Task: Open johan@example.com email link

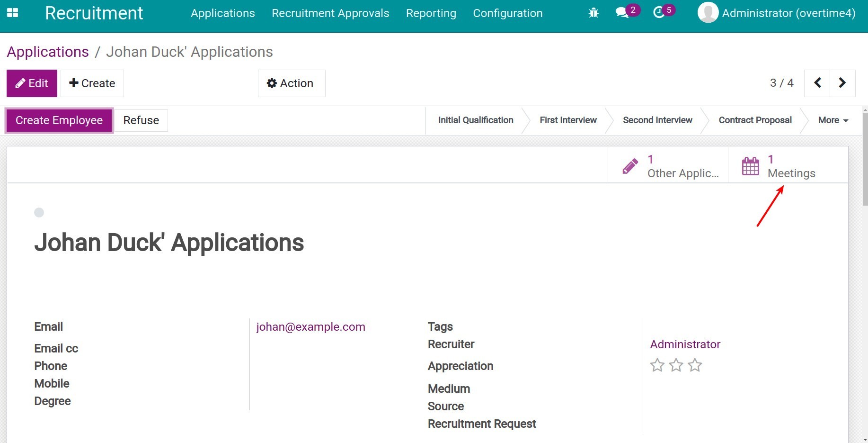Action: [x=310, y=327]
